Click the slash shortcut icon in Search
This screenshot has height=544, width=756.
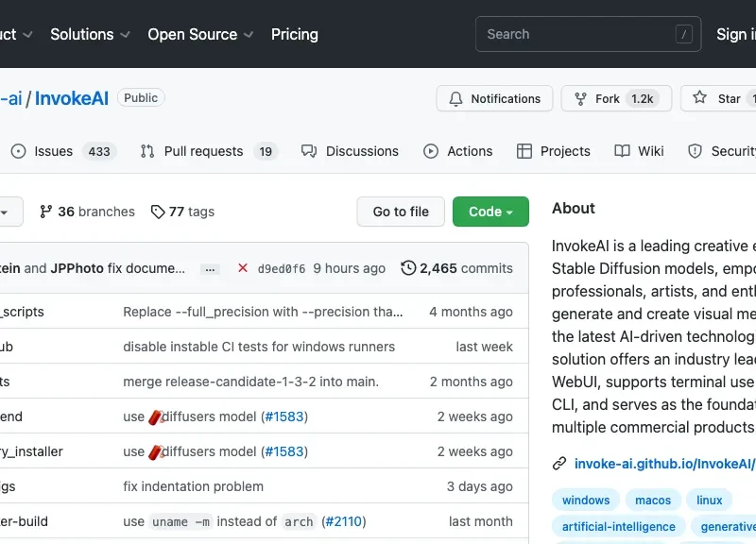pos(683,34)
